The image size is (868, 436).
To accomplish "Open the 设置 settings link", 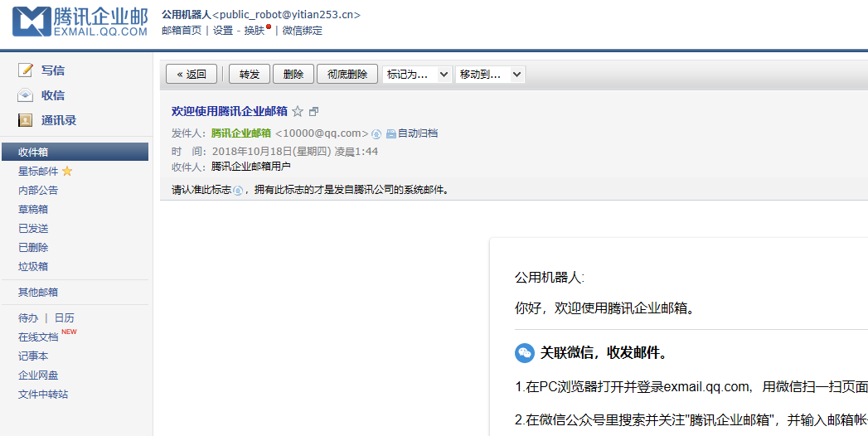I will (x=223, y=31).
